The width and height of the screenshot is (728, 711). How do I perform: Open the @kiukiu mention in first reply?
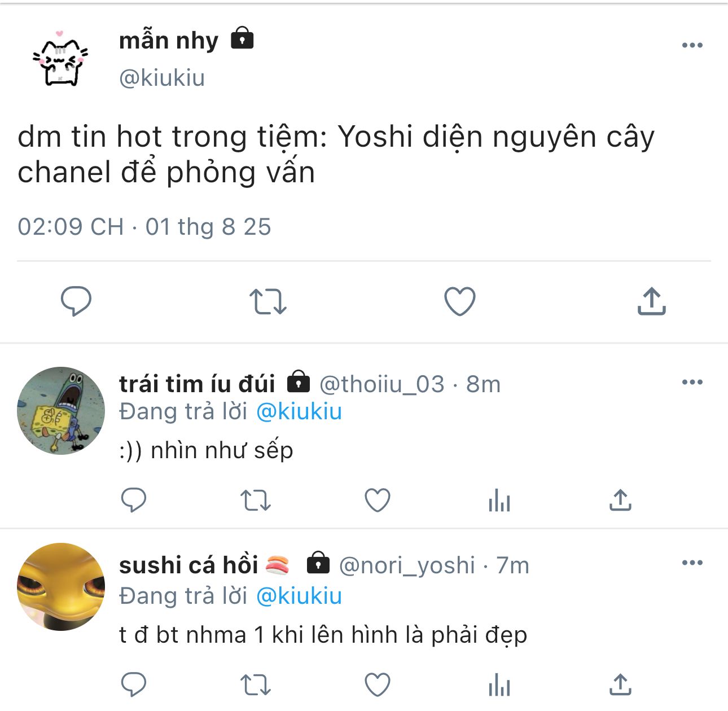[x=299, y=411]
